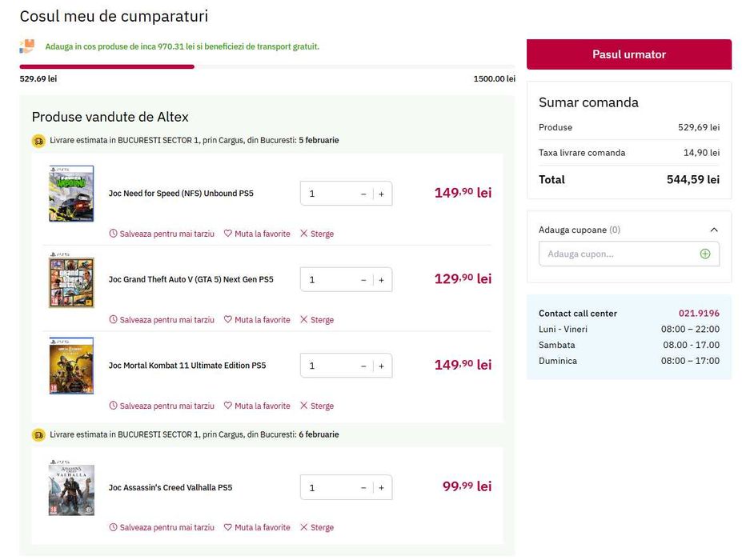
Task: Remove Need for Speed Unbound with Sterge
Action: (317, 234)
